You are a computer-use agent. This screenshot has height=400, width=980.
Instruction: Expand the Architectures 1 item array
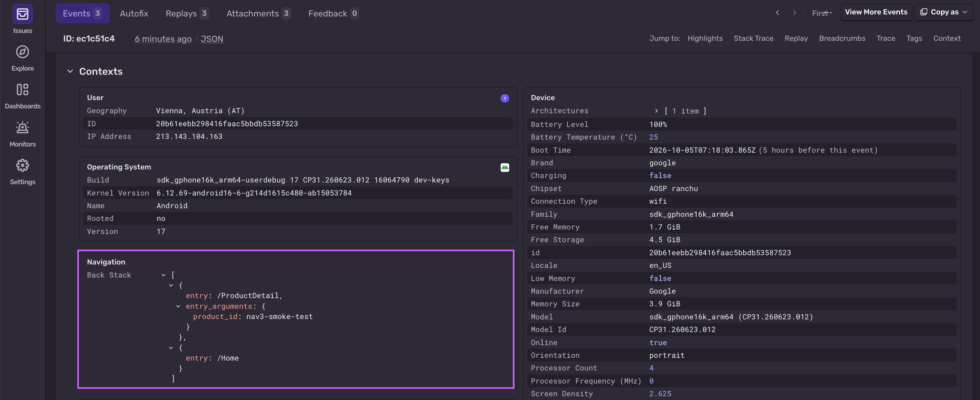(656, 111)
